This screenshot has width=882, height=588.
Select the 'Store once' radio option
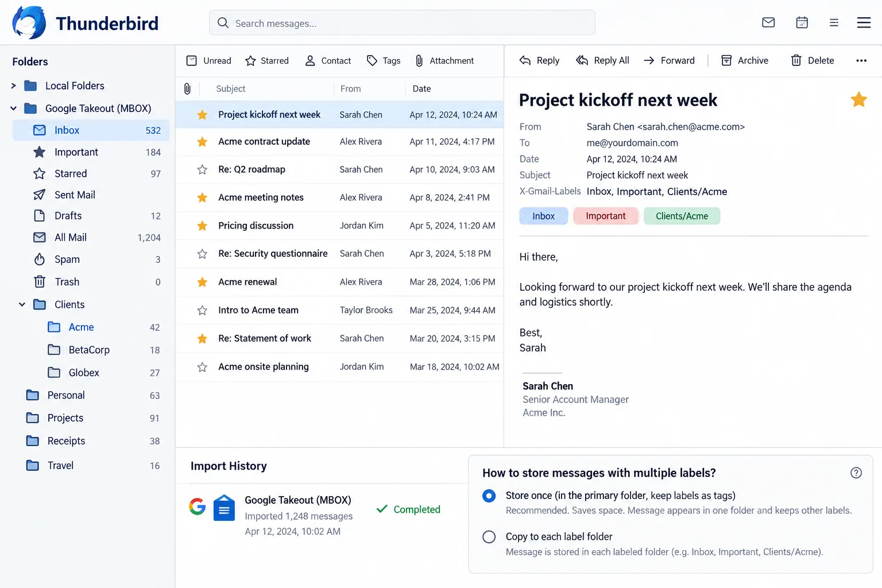489,496
